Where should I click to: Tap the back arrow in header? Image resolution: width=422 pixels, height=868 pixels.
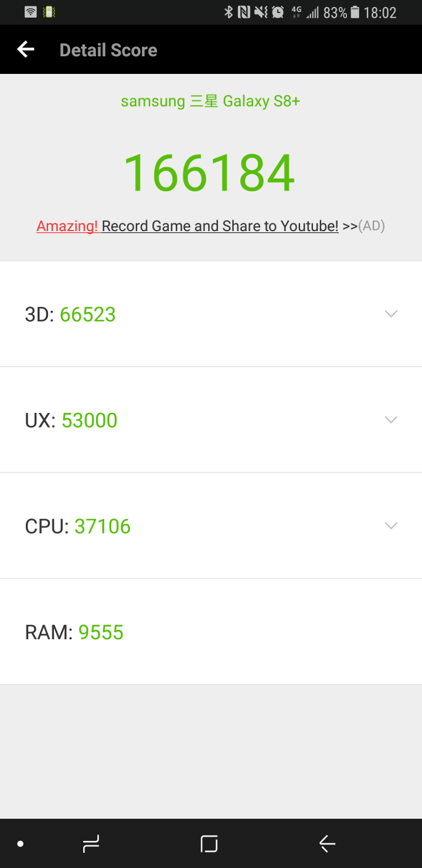26,50
